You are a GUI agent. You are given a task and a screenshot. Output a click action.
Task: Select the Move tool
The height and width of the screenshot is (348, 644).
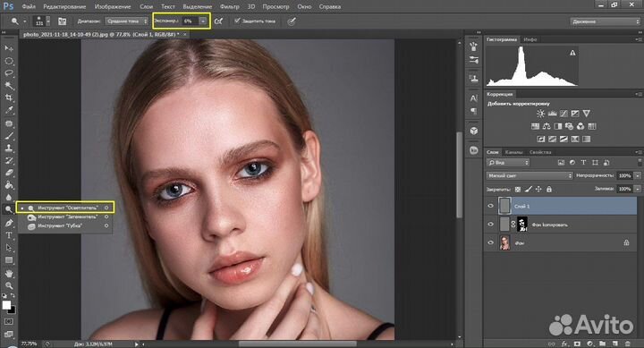click(x=9, y=48)
